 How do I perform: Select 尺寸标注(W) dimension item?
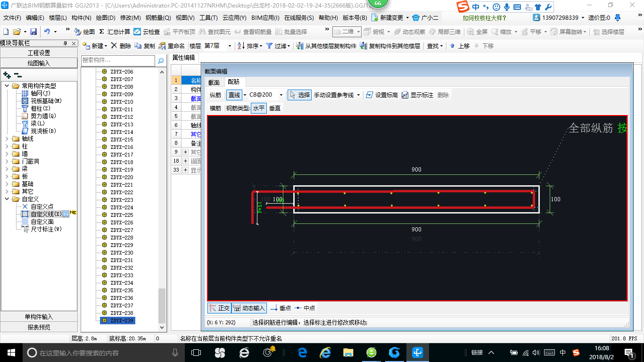[x=41, y=229]
